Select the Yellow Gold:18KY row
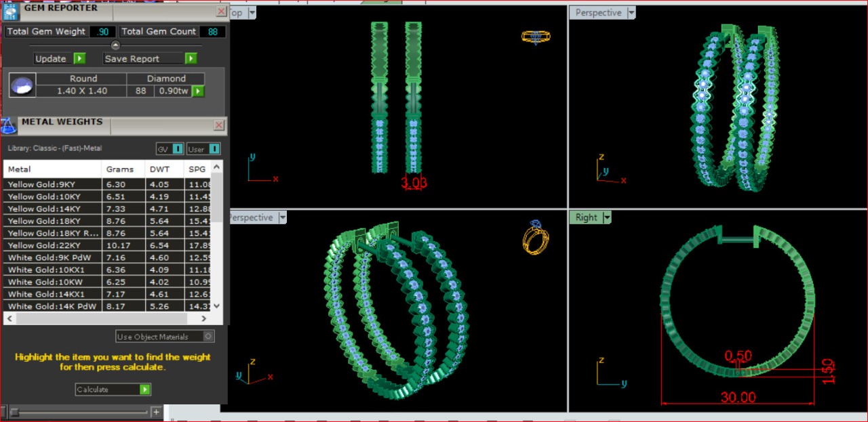The image size is (868, 422). pos(54,221)
